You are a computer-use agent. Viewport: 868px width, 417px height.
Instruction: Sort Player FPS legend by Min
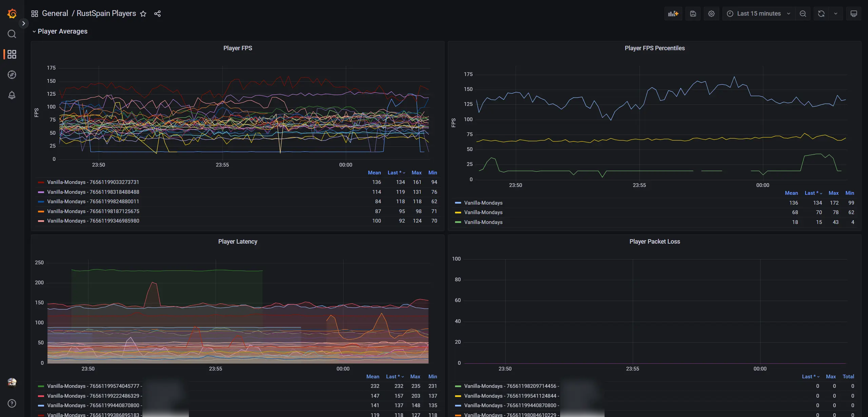pyautogui.click(x=433, y=173)
